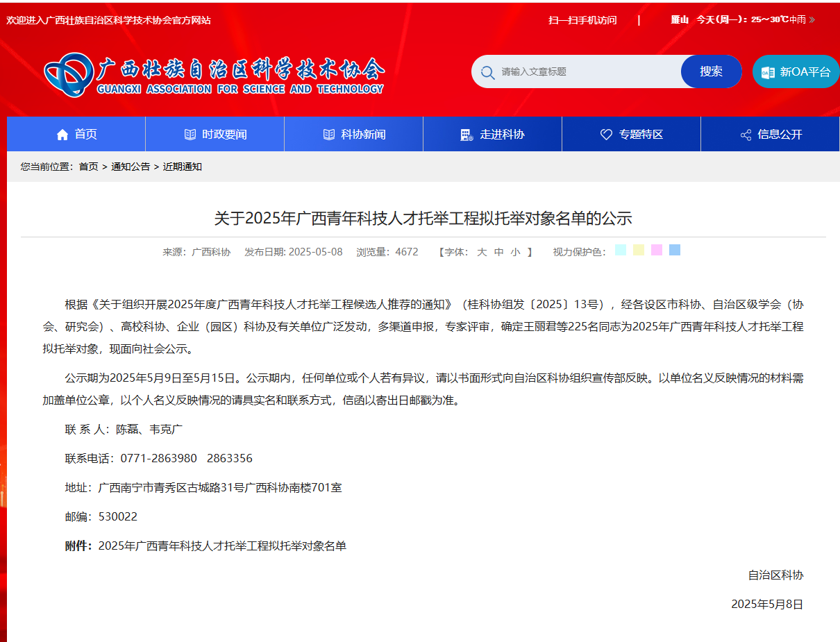The width and height of the screenshot is (840, 642).
Task: Click the address line 广西南宁市青秀区古城路31号
Action: (x=171, y=488)
